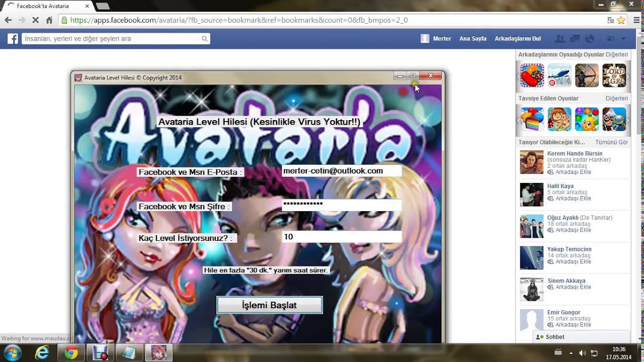Screen dimensions: 644x362
Task: Click the network tray icon
Action: [594, 353]
